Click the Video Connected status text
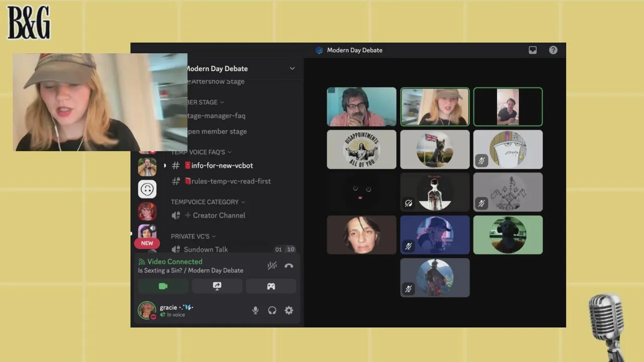The height and width of the screenshot is (362, 644). [175, 261]
